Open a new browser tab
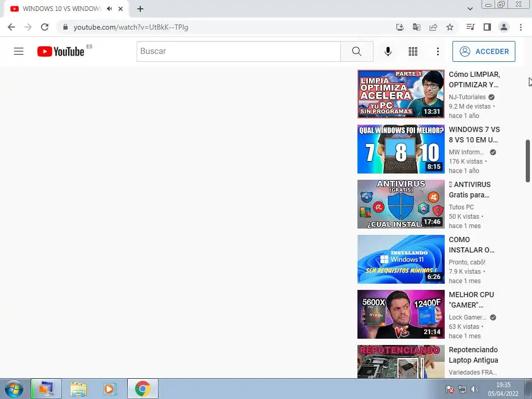532x399 pixels. coord(140,9)
